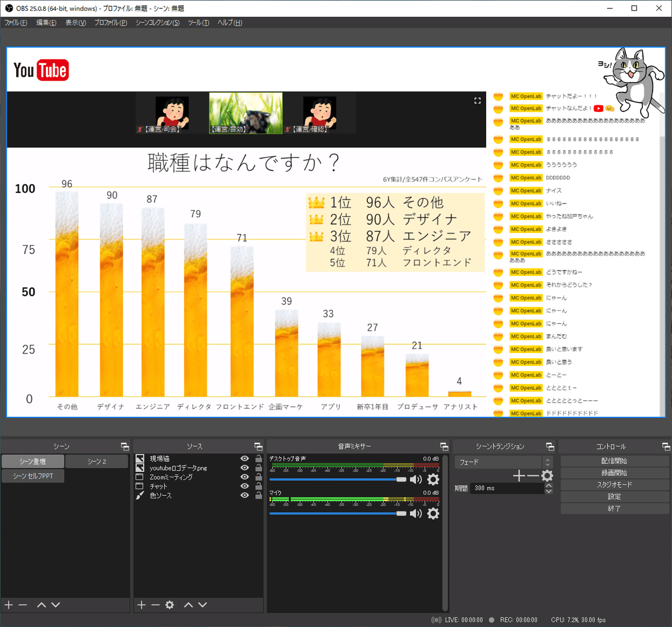Image resolution: width=672 pixels, height=627 pixels.
Task: Undock the ソース panel
Action: tap(258, 447)
